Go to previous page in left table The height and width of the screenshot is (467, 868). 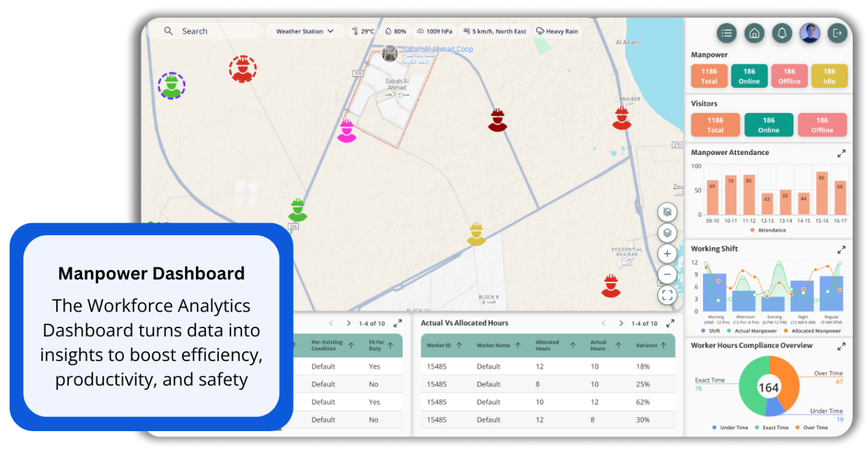click(331, 323)
